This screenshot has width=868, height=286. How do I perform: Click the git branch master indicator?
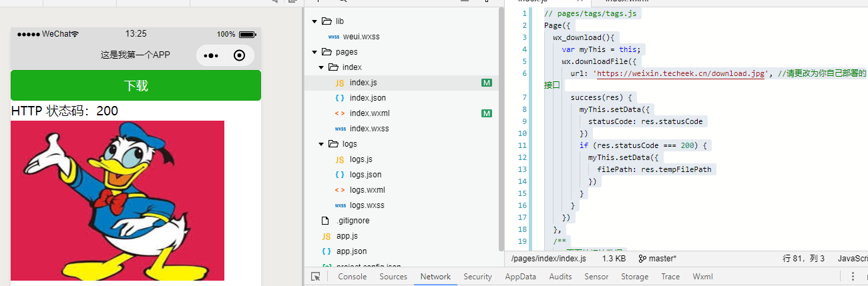[x=657, y=258]
